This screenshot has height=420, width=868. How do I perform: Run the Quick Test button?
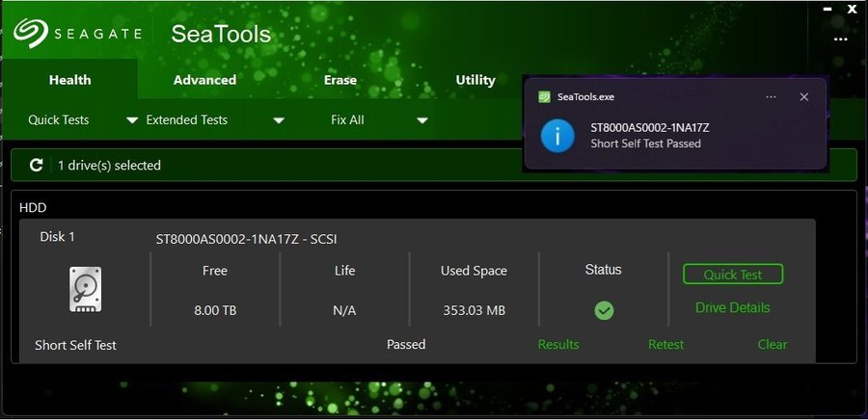[x=732, y=275]
